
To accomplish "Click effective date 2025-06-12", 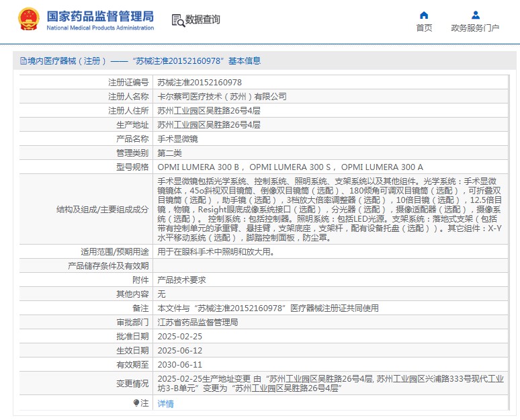I will (x=180, y=350).
